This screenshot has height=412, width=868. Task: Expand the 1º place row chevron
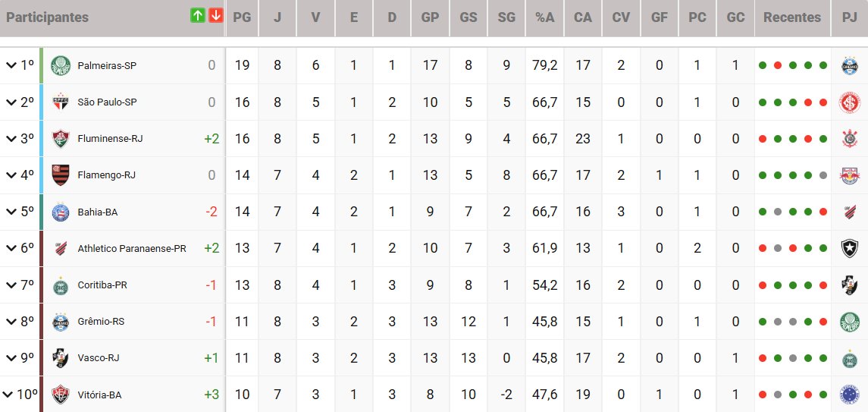[x=11, y=66]
